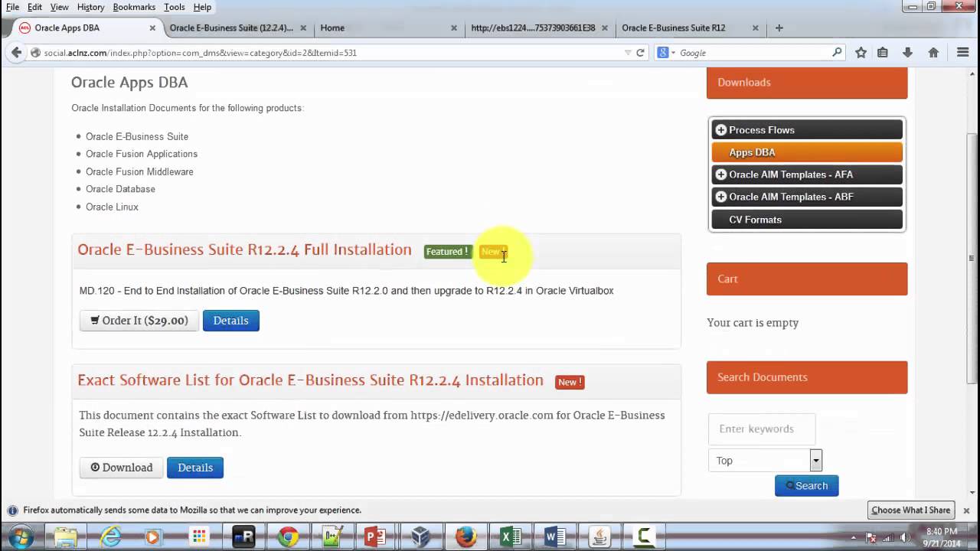
Task: Click the address bar URL
Action: click(x=200, y=53)
